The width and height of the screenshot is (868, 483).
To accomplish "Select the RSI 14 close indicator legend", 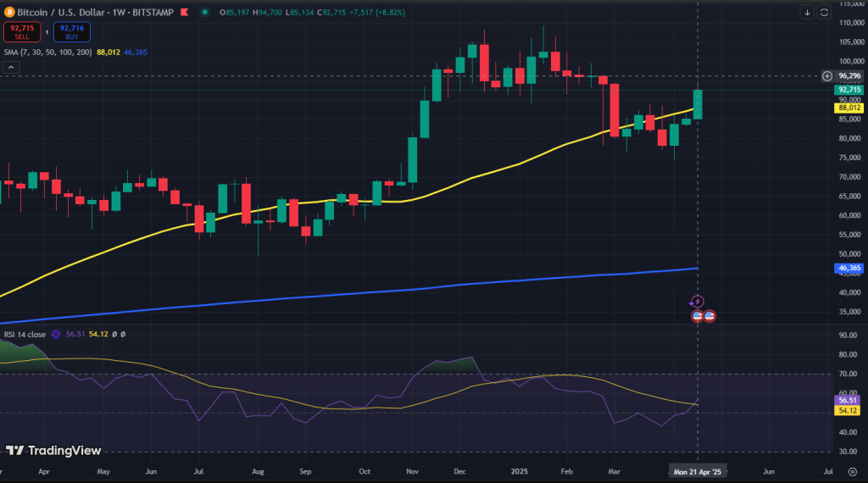I will point(25,334).
